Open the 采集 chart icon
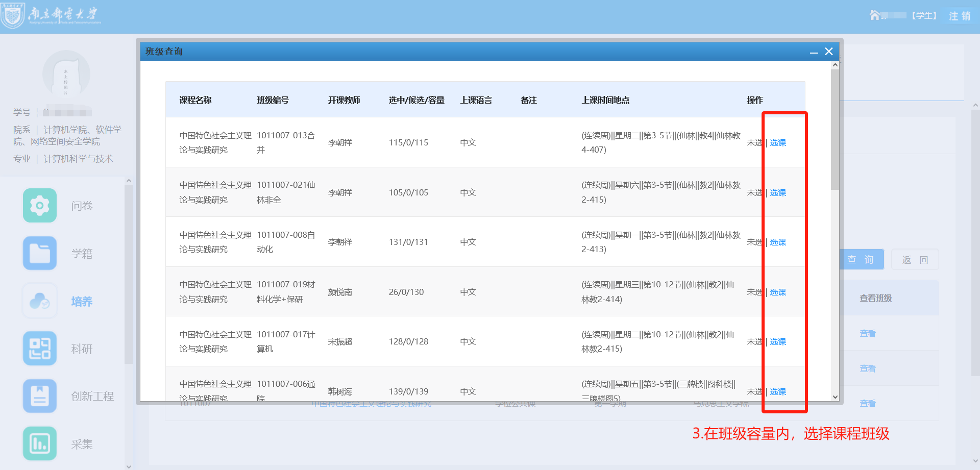 [40, 443]
